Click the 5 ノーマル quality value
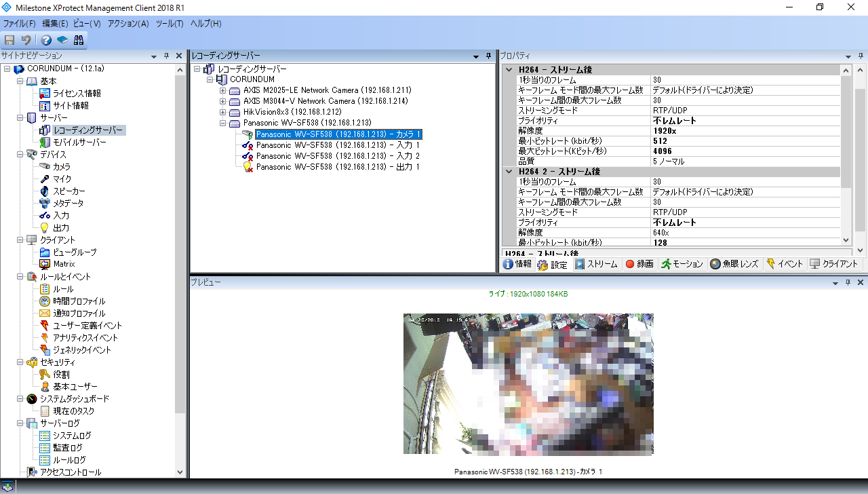The image size is (868, 494). click(745, 161)
